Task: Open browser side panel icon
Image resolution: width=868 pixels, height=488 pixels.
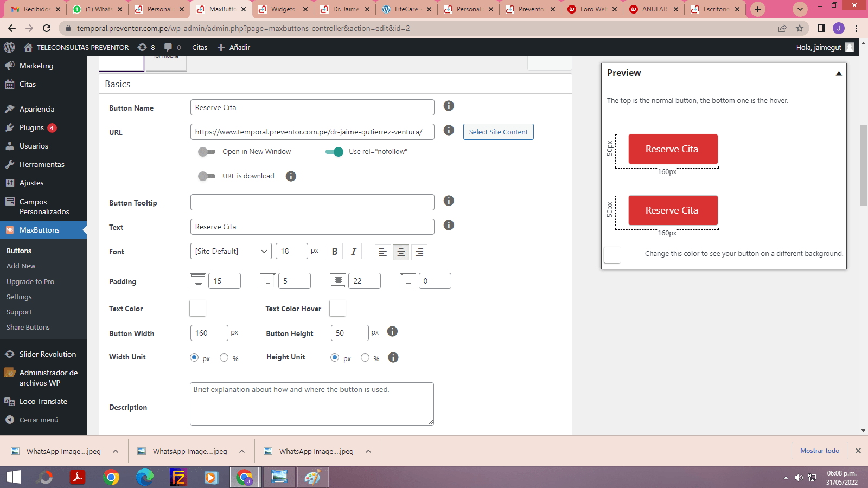Action: pos(821,28)
